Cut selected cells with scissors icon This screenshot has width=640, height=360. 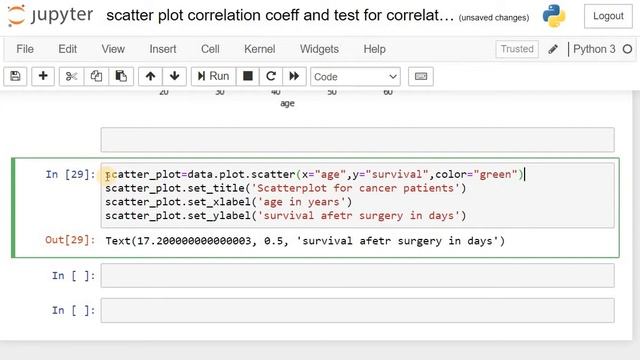point(71,76)
